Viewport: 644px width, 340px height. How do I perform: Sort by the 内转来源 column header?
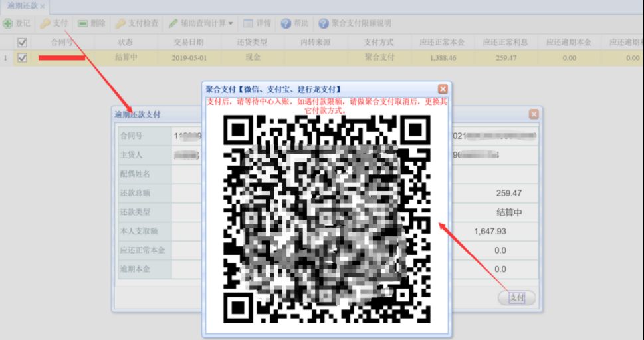point(316,43)
